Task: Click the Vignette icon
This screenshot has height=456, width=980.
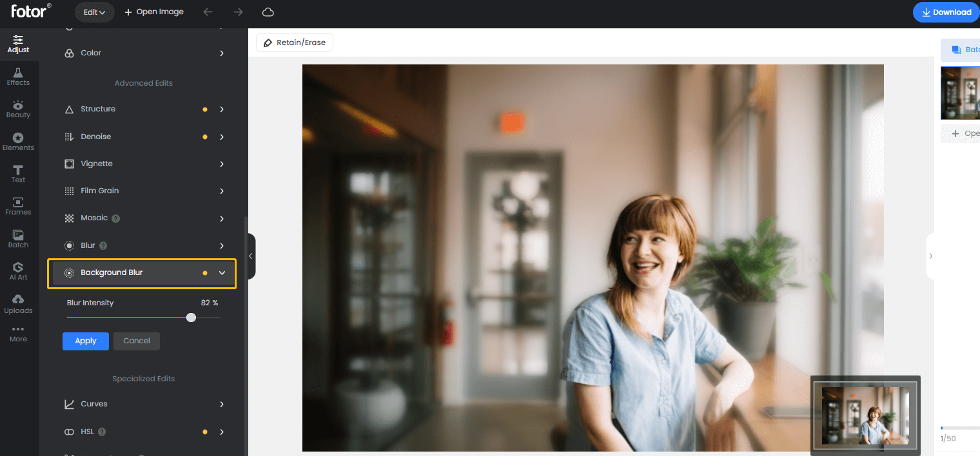Action: pos(69,164)
